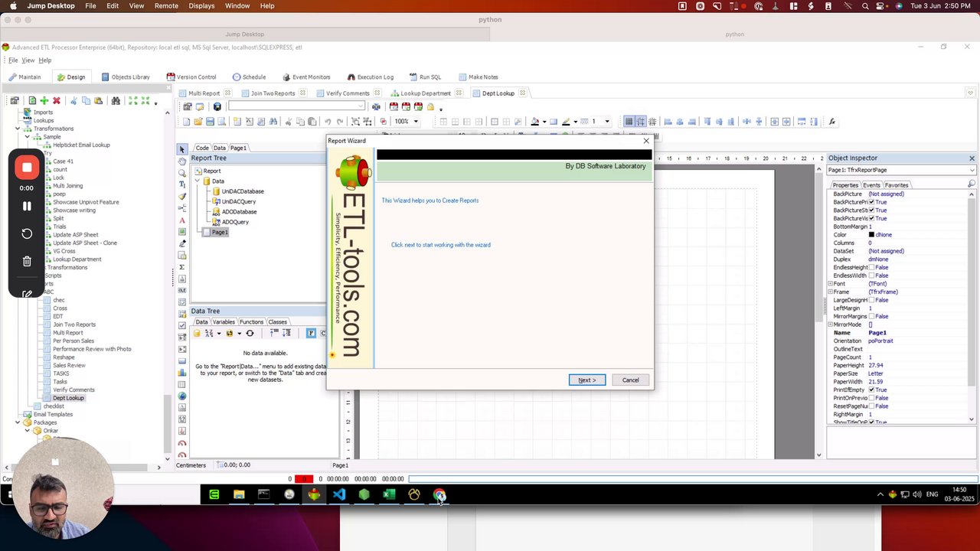Uncheck the BackPictureStretched True checkbox
The image size is (980, 551).
tap(871, 210)
